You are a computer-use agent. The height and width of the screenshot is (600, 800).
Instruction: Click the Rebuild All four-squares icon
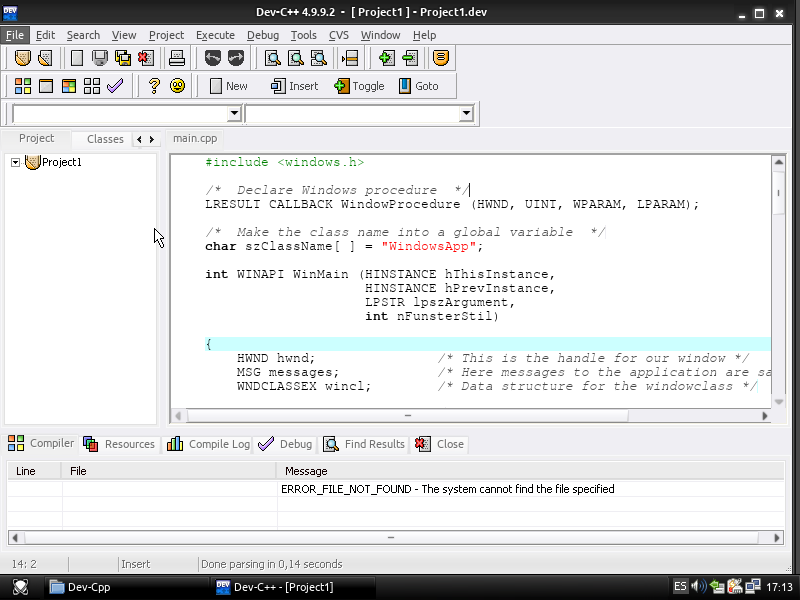(92, 86)
